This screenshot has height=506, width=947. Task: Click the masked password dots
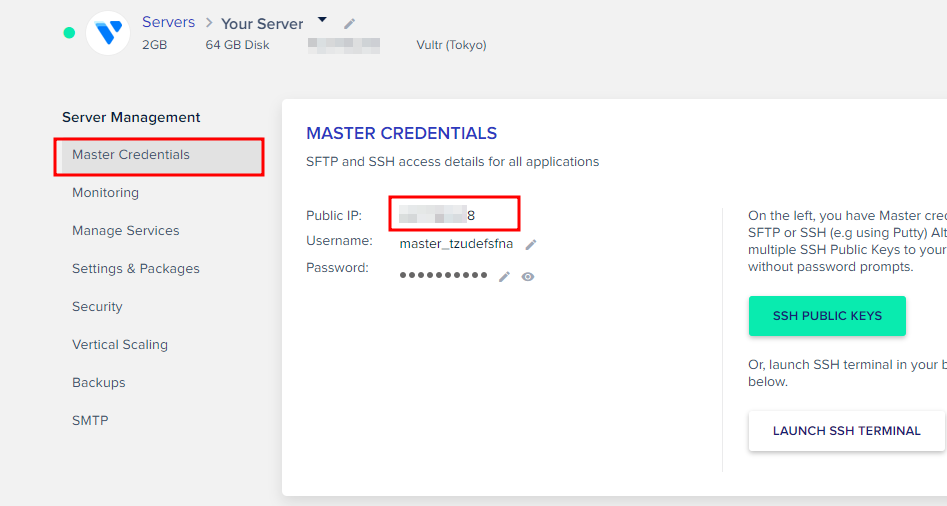click(x=443, y=275)
